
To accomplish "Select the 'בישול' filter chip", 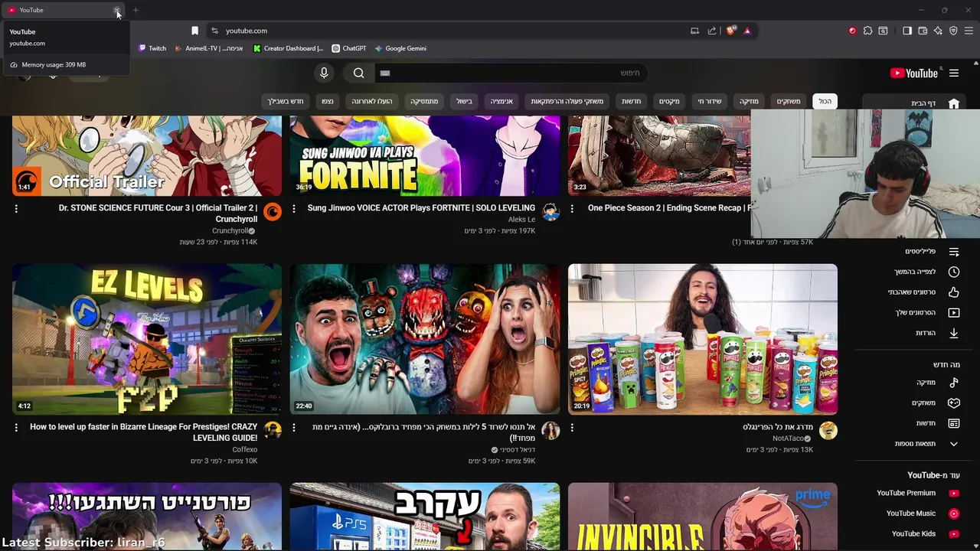I will [464, 101].
